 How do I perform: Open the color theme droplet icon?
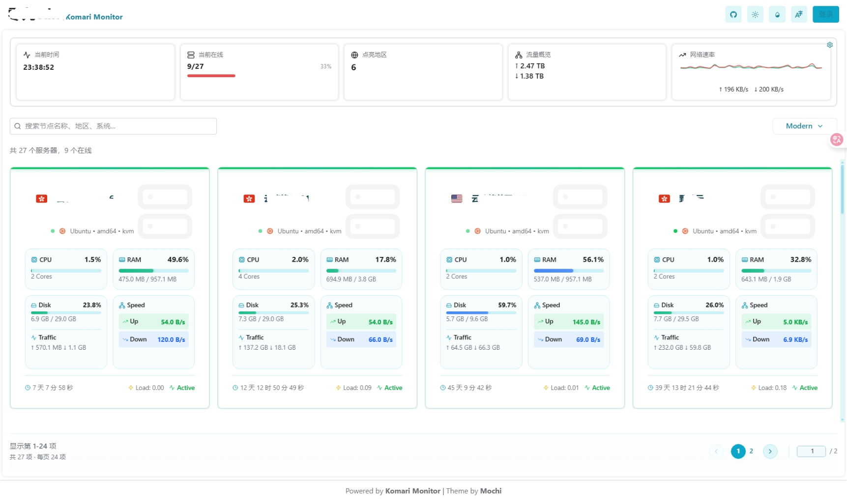pos(777,15)
